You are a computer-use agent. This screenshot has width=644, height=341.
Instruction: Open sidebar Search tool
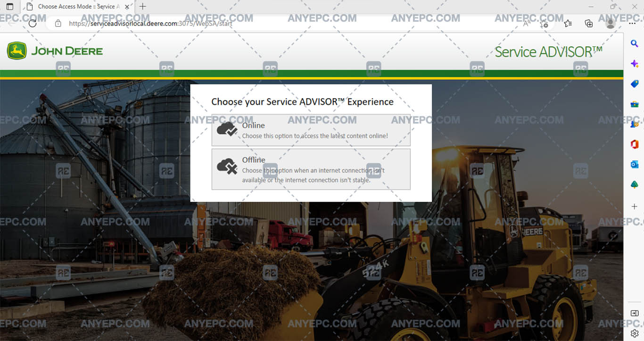click(635, 43)
